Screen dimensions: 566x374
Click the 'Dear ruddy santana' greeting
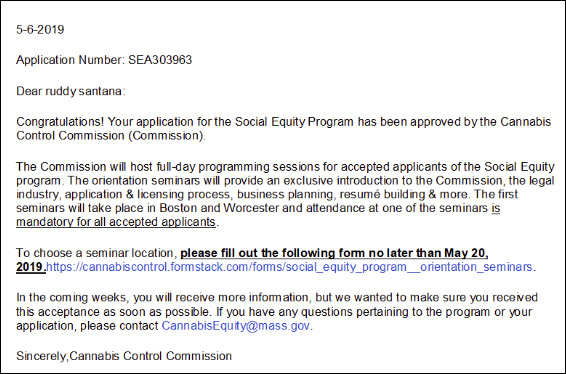[x=70, y=91]
